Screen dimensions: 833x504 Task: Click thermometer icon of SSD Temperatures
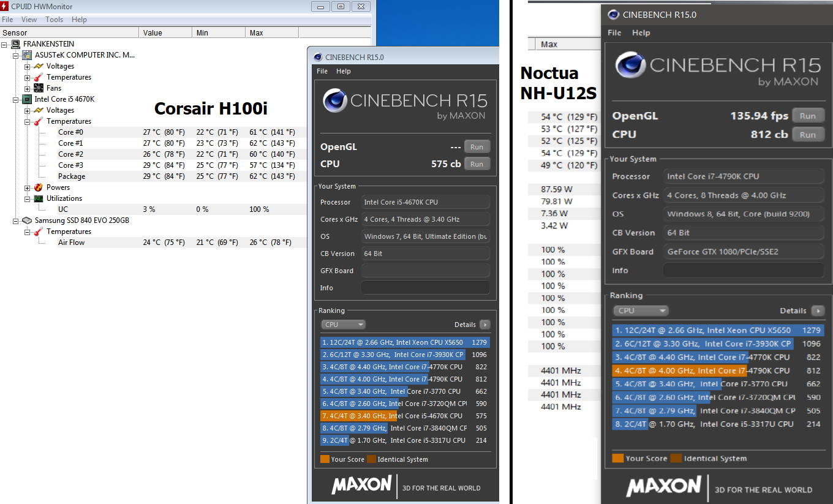coord(38,231)
